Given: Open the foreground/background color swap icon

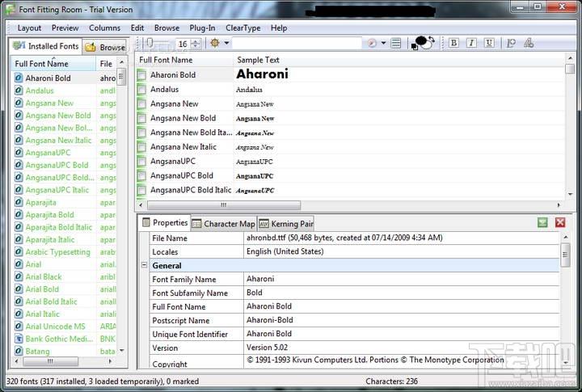Looking at the screenshot, I should pyautogui.click(x=423, y=43).
